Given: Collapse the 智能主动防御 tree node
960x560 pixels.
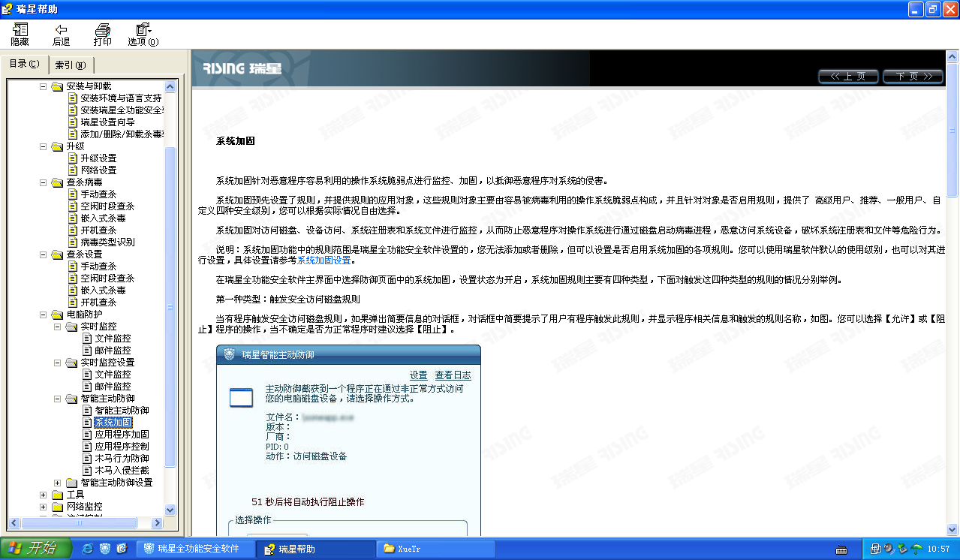Looking at the screenshot, I should click(x=58, y=399).
